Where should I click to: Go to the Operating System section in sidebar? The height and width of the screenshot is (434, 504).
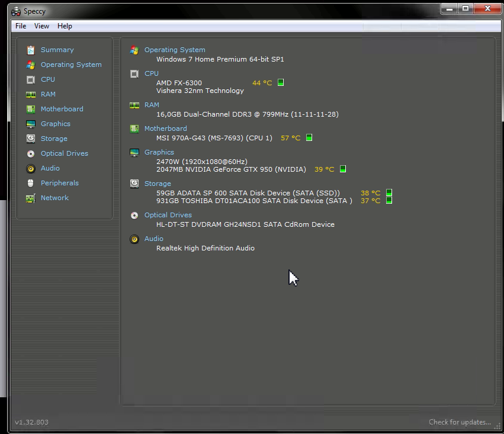point(71,65)
